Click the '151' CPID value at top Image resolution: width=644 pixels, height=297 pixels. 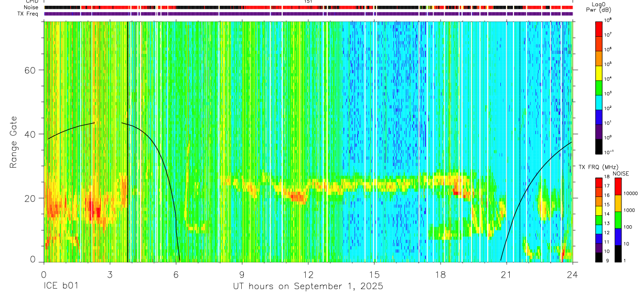click(x=308, y=2)
